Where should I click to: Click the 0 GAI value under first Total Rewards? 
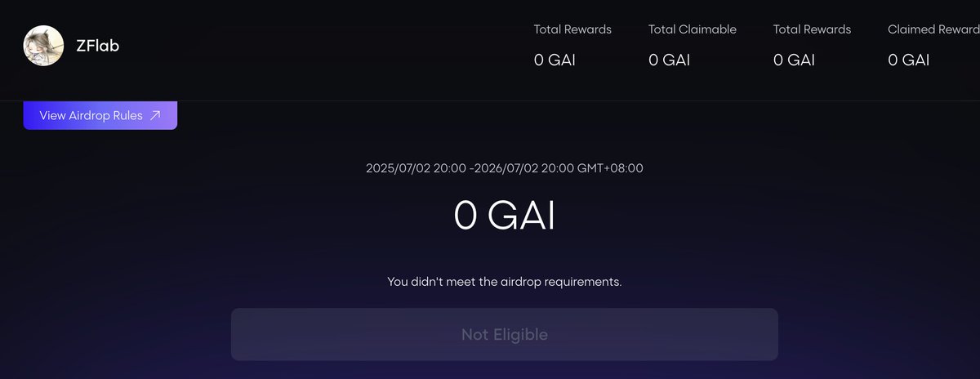pyautogui.click(x=555, y=60)
